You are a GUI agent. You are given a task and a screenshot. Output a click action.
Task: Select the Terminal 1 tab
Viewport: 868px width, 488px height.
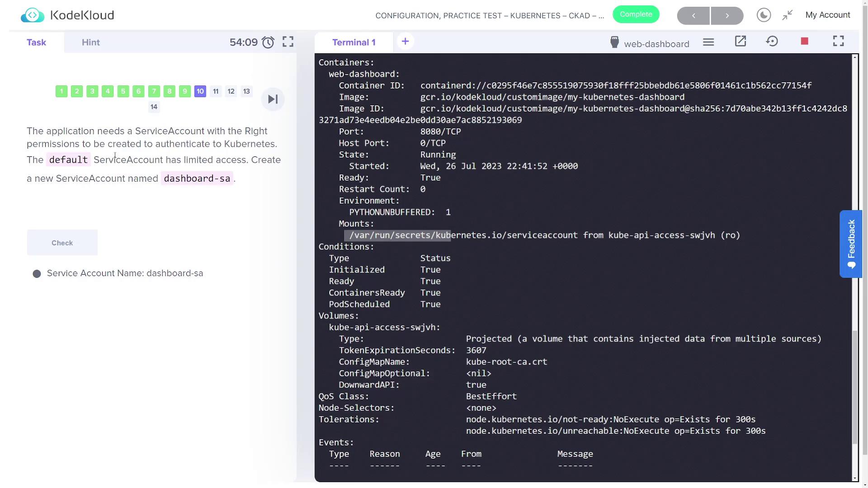pyautogui.click(x=354, y=42)
